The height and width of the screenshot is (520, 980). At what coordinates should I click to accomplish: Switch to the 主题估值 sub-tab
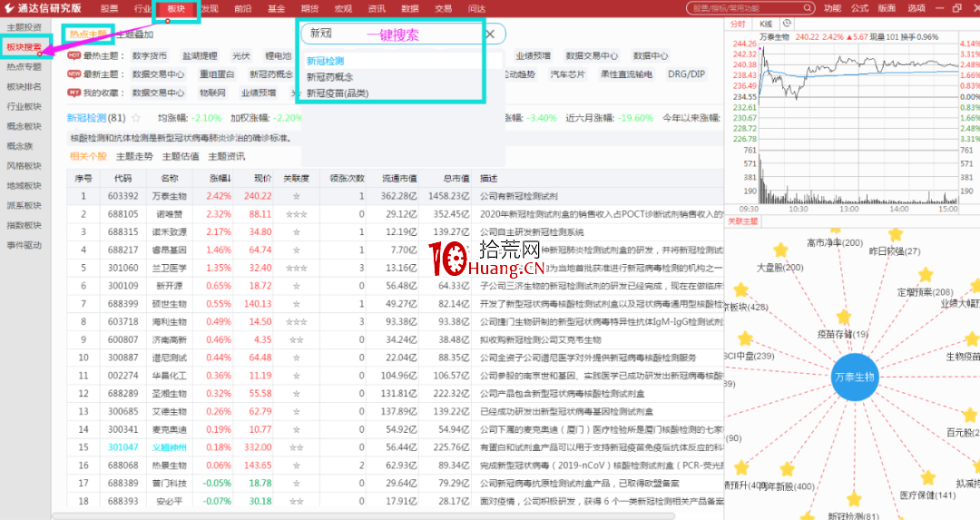point(181,156)
